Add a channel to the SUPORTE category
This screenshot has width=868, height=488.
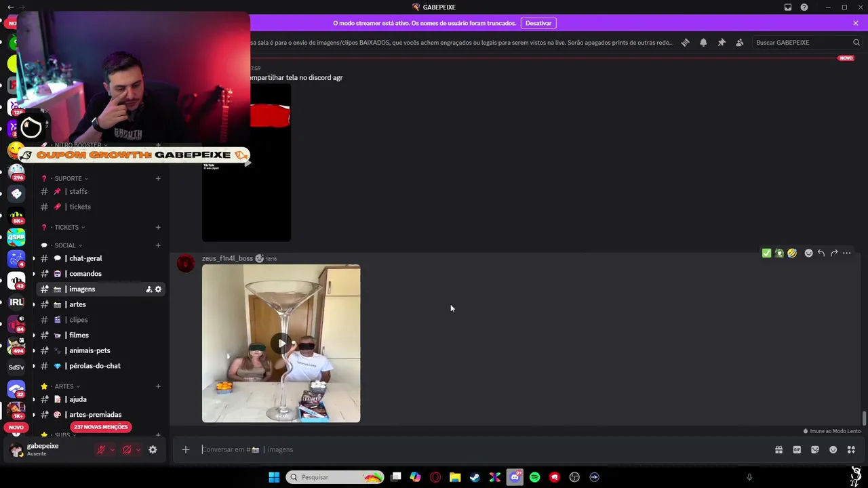(158, 178)
